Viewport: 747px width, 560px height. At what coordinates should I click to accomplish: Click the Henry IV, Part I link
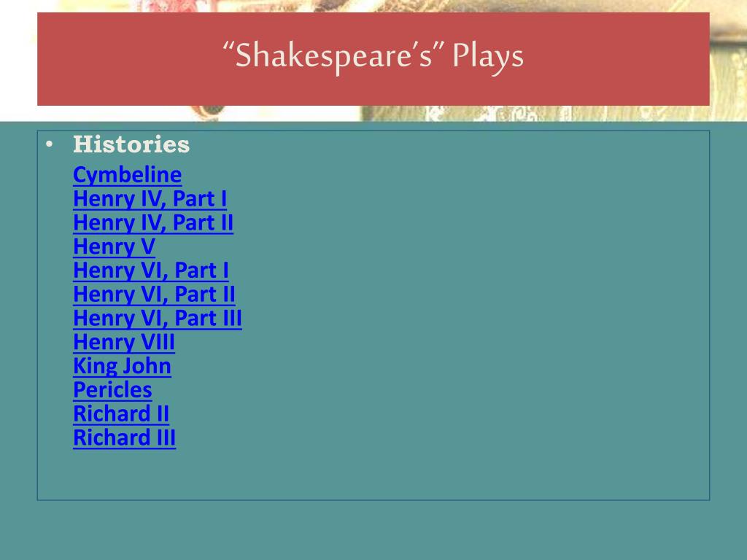[150, 199]
